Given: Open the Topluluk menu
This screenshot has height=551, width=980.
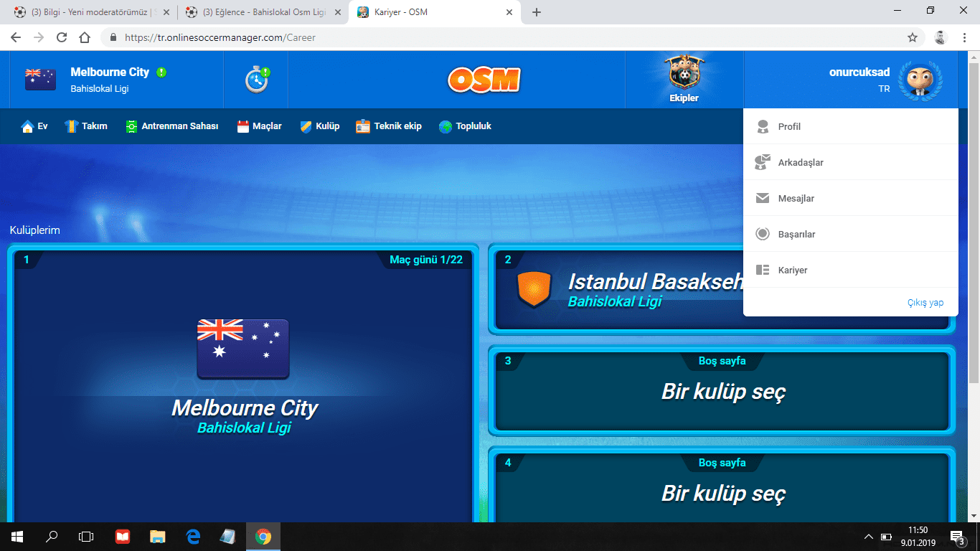Looking at the screenshot, I should pos(465,126).
